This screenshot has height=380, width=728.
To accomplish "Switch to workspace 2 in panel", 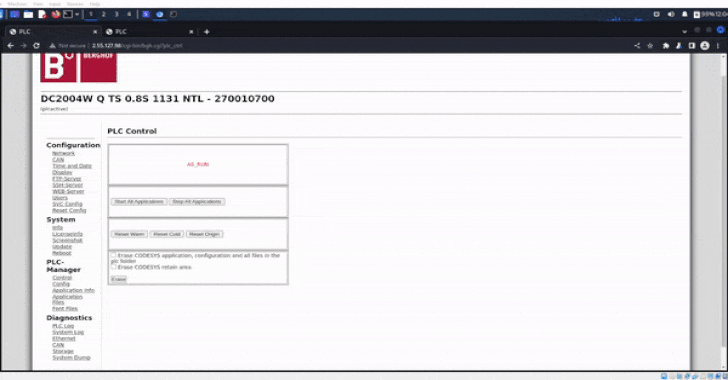I will coord(104,14).
